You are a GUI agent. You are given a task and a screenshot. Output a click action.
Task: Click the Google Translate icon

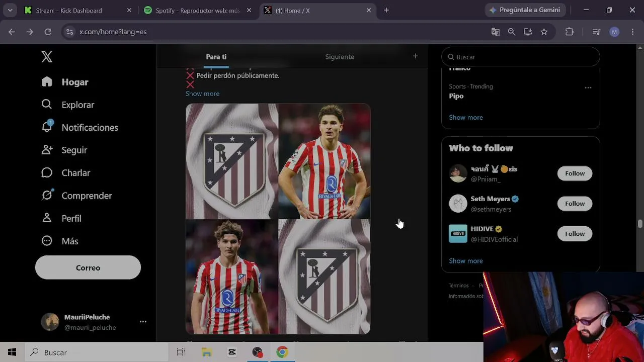coord(496,32)
